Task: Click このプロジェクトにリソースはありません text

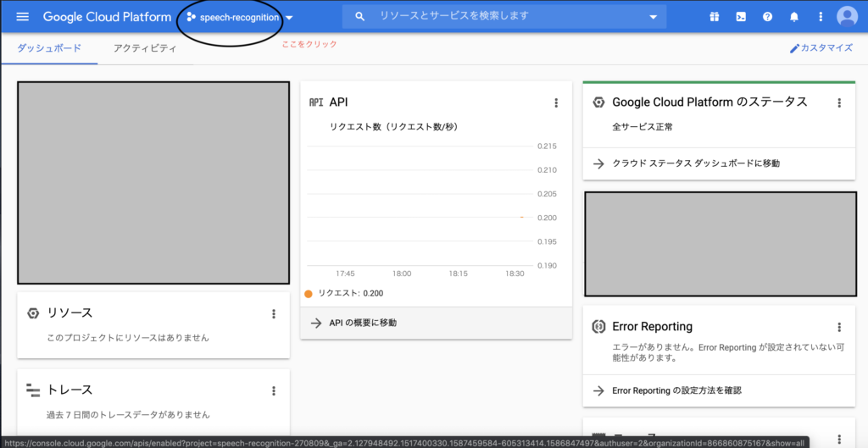Action: 129,337
